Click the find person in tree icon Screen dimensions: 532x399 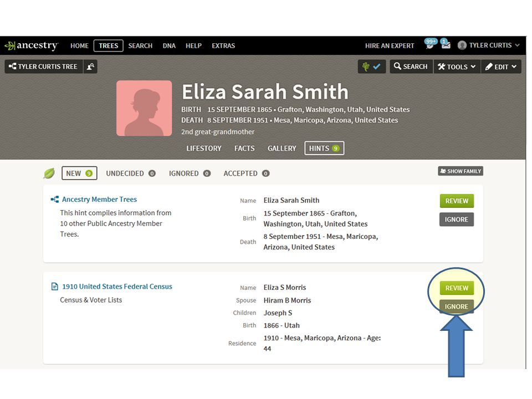[90, 66]
